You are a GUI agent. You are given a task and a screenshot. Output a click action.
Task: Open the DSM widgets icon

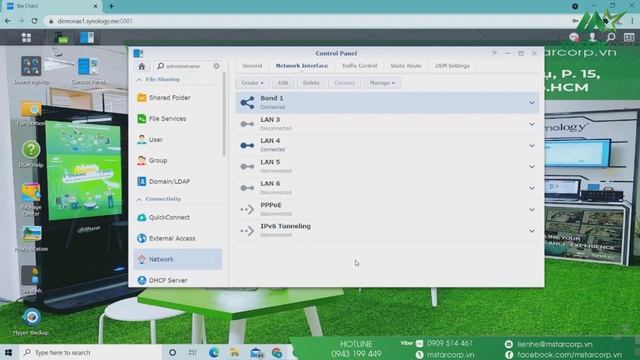[629, 38]
